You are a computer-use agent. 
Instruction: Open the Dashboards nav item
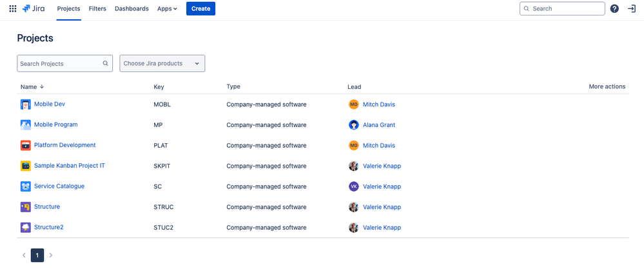(x=132, y=8)
